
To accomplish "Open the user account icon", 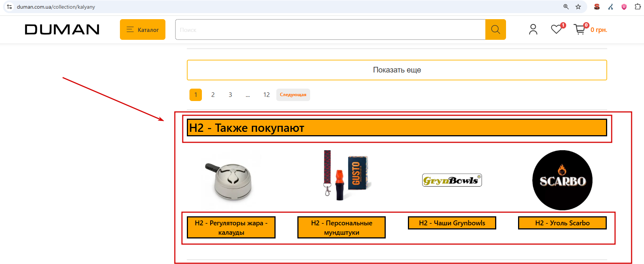I will pyautogui.click(x=533, y=29).
